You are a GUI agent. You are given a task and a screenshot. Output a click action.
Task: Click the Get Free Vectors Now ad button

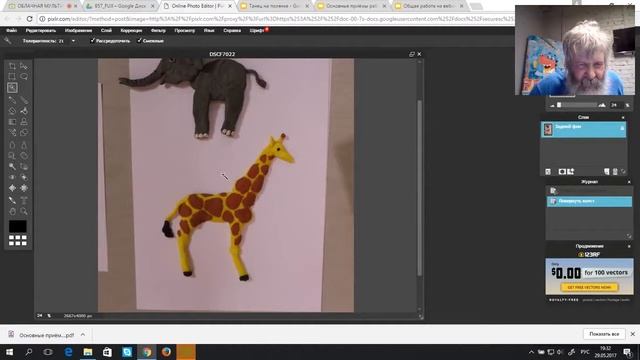(x=589, y=287)
